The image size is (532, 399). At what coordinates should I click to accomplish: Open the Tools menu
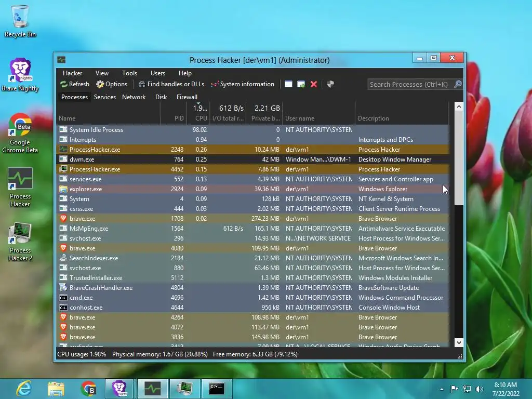[x=129, y=73]
